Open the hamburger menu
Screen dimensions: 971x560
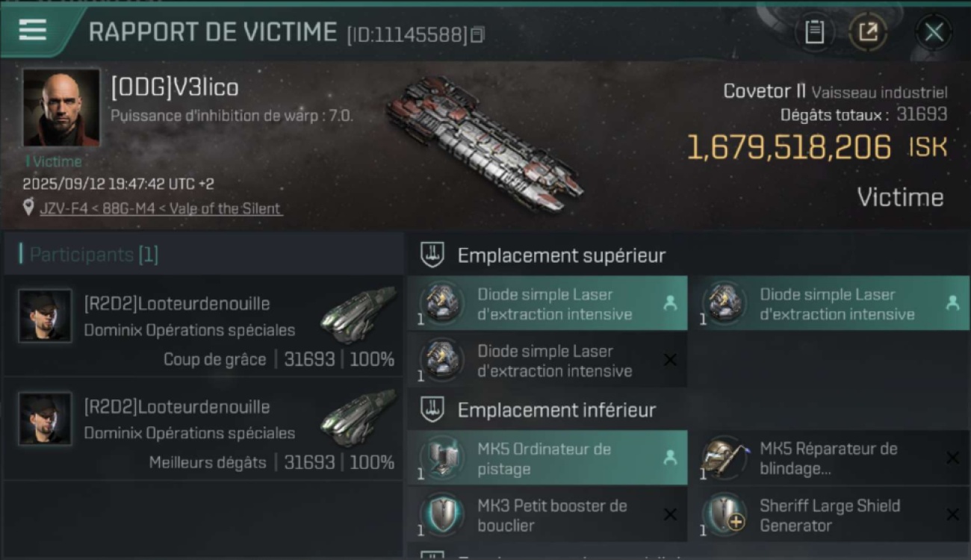tap(33, 30)
